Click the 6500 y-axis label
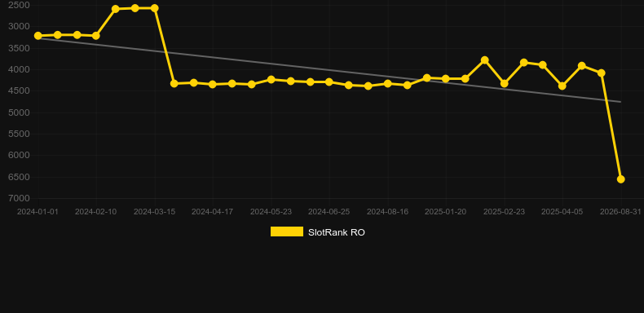This screenshot has width=644, height=313. [19, 177]
